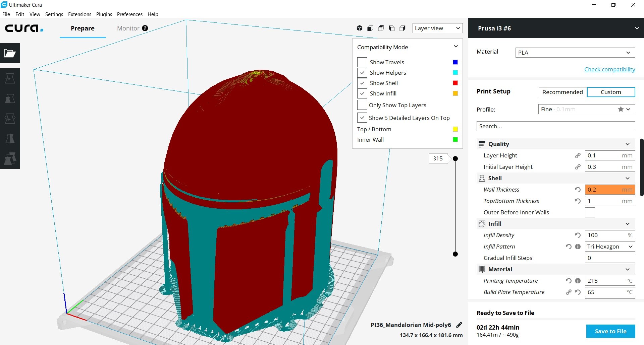Switch to left side camera view icon
644x345 pixels.
click(392, 28)
